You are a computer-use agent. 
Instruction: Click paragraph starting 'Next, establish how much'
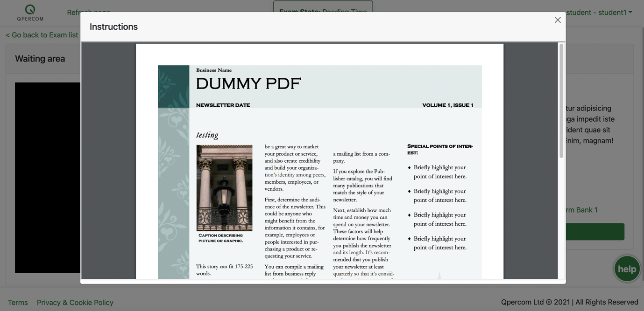(x=363, y=243)
